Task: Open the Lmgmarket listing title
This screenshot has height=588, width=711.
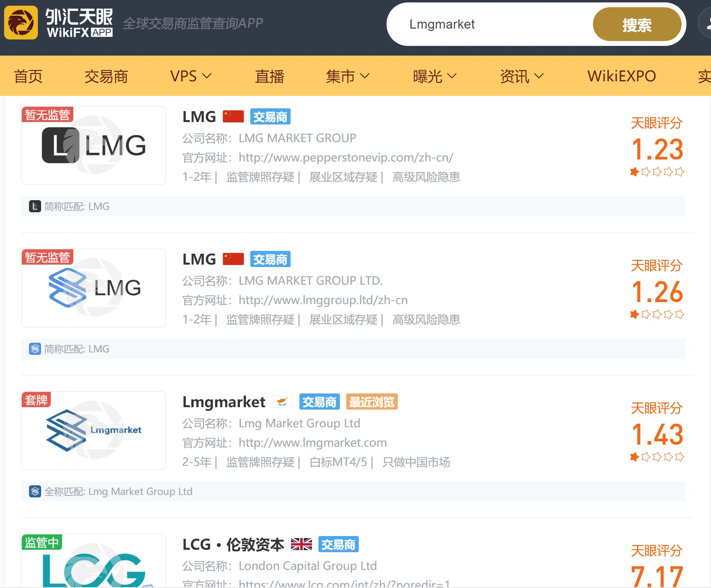Action: [224, 402]
